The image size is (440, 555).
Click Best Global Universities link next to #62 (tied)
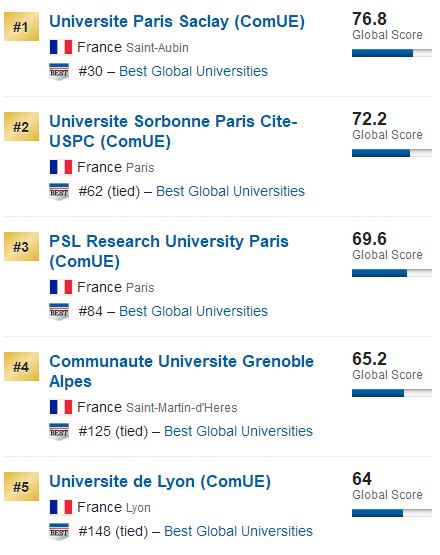coord(230,191)
